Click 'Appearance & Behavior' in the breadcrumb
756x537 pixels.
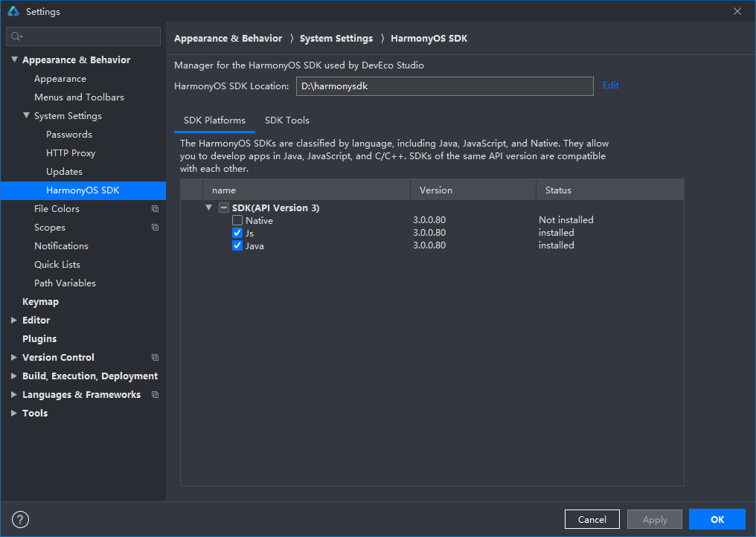click(x=228, y=38)
